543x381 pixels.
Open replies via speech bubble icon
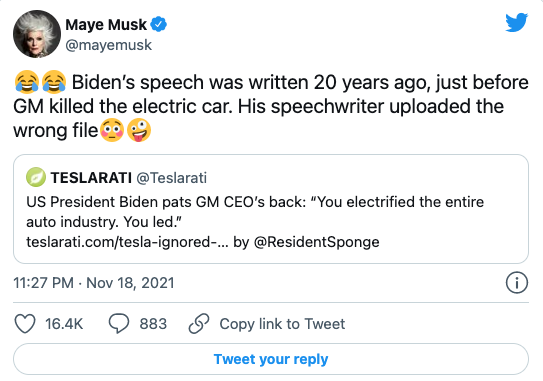119,324
